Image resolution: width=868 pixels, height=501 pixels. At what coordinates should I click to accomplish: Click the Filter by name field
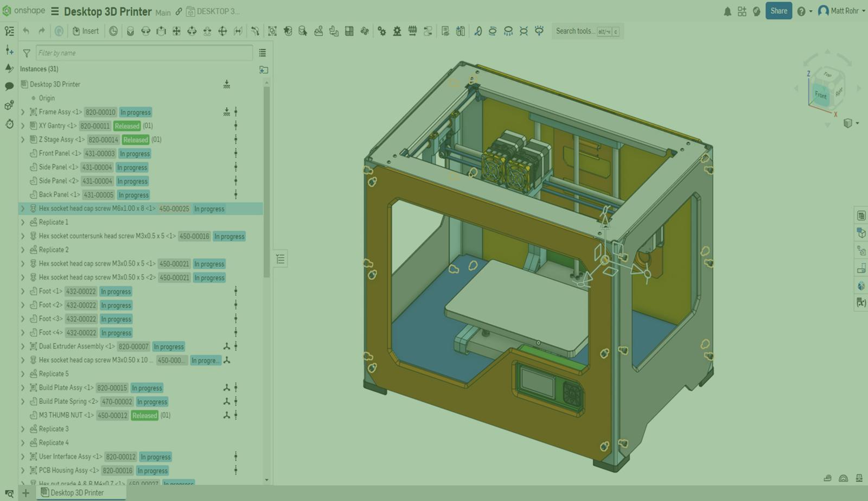click(144, 53)
